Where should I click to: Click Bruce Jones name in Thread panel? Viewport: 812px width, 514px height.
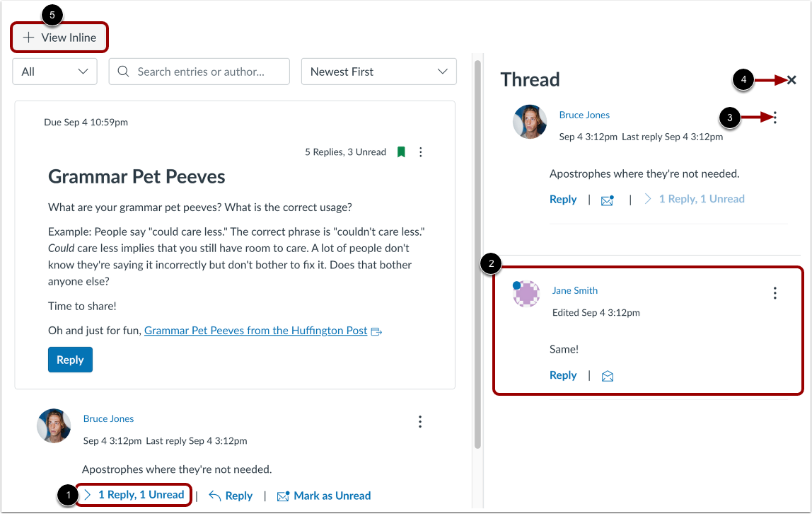click(584, 115)
